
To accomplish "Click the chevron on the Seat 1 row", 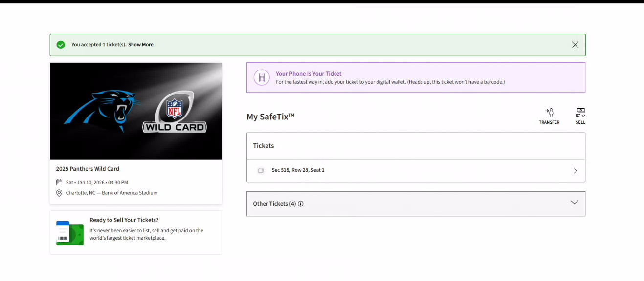I will [x=575, y=171].
